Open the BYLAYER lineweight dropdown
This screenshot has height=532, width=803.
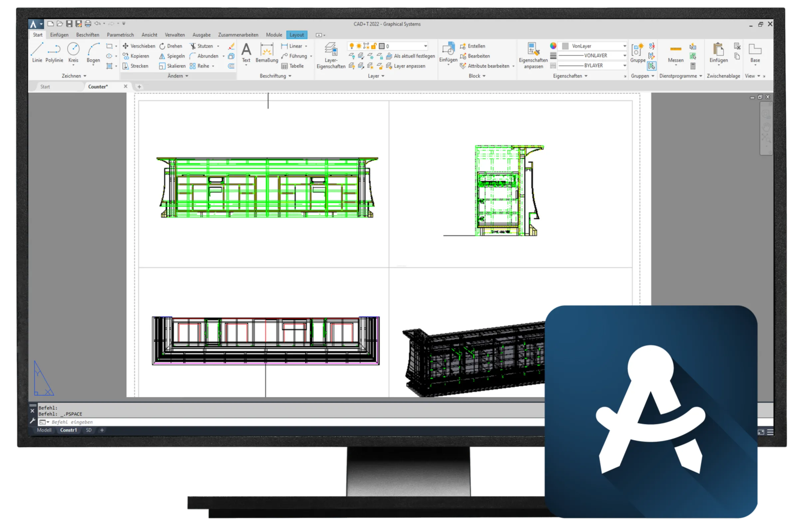(625, 66)
